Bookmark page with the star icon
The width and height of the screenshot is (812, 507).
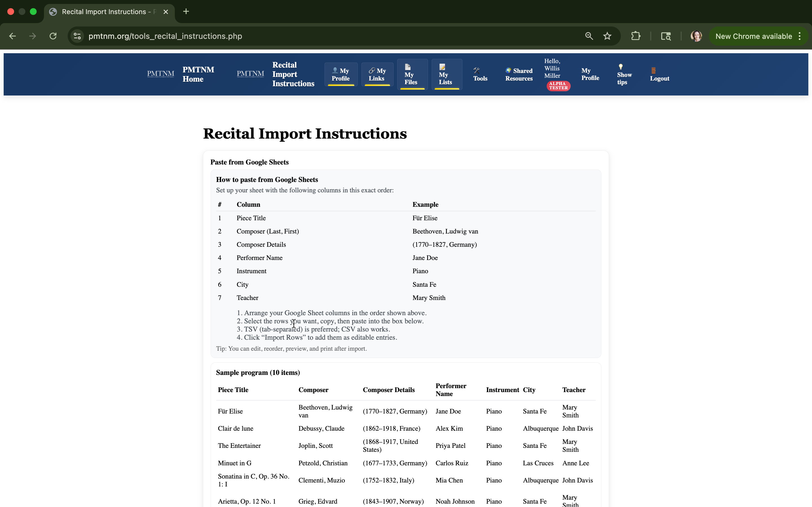[607, 36]
